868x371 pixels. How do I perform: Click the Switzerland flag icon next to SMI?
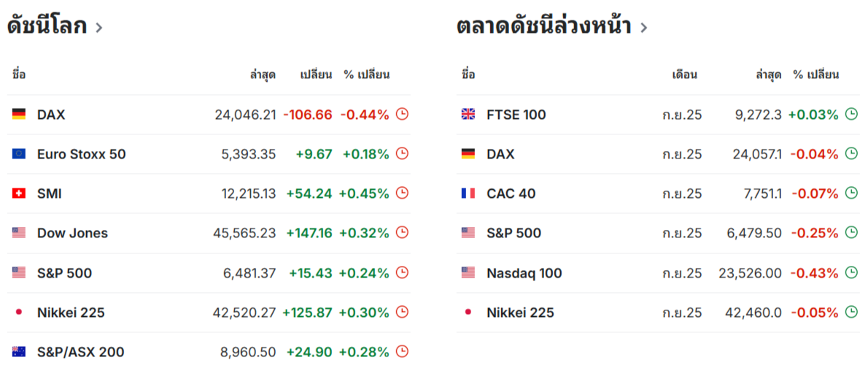pos(19,194)
